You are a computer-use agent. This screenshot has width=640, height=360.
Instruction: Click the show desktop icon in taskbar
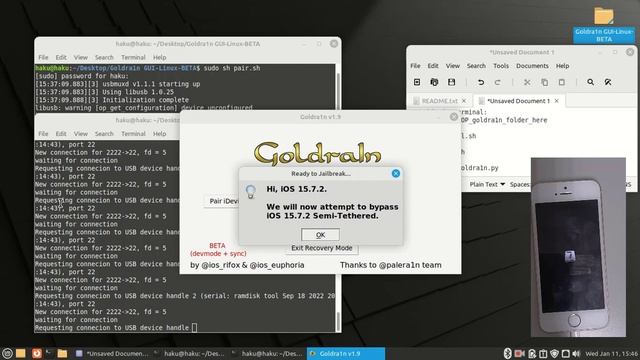pos(21,353)
